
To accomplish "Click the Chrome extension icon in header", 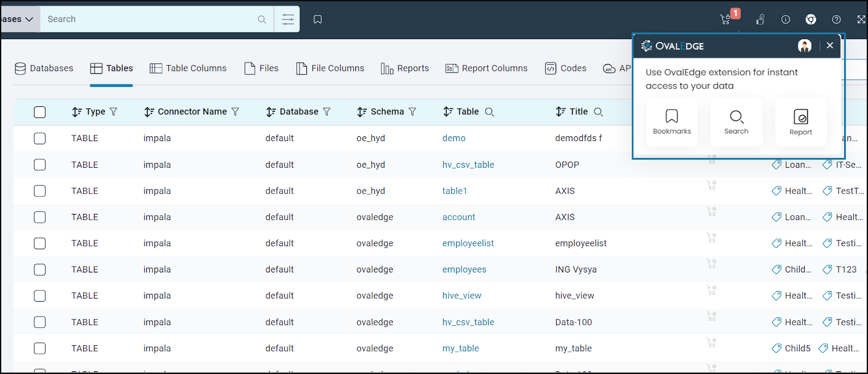I will click(811, 20).
